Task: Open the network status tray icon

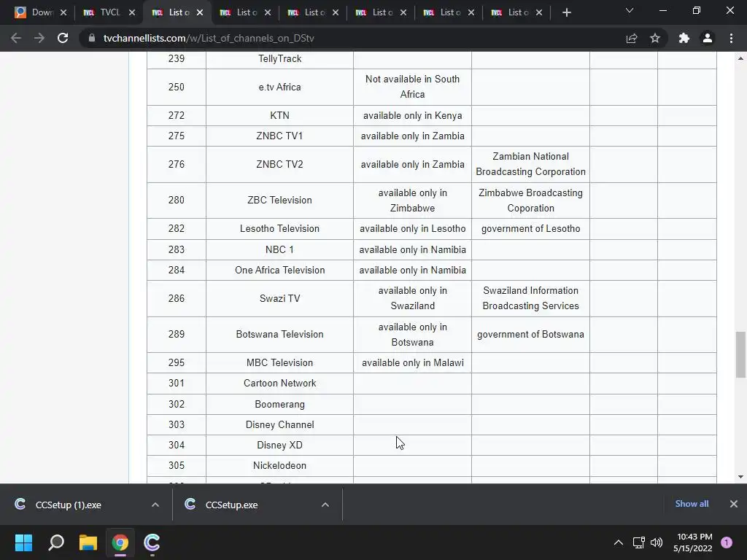Action: click(639, 542)
